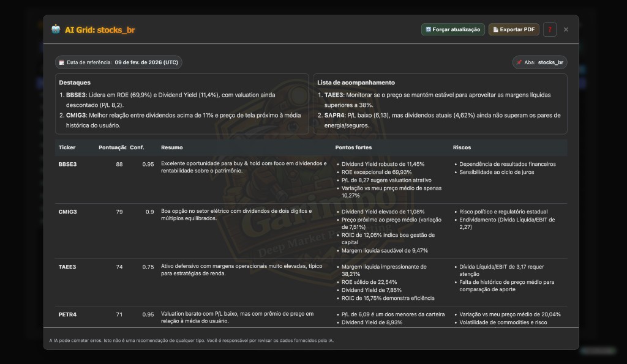Viewport: 627px width, 364px height.
Task: Click BBSE3 entry under Destaques
Action: click(x=76, y=95)
